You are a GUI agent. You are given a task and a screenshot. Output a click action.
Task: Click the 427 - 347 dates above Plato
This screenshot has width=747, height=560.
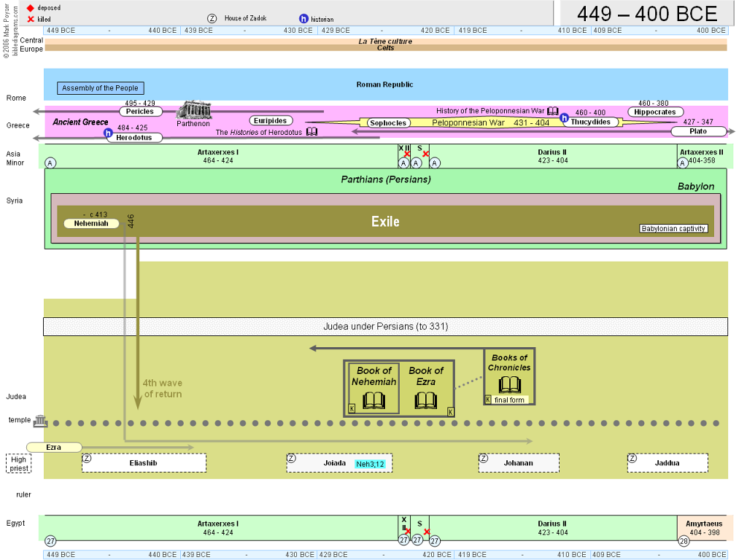coord(698,122)
